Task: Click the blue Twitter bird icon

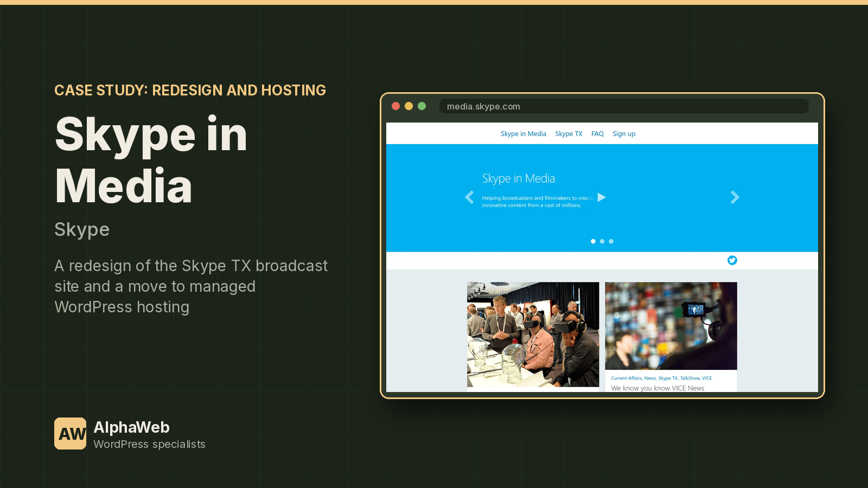Action: 732,260
